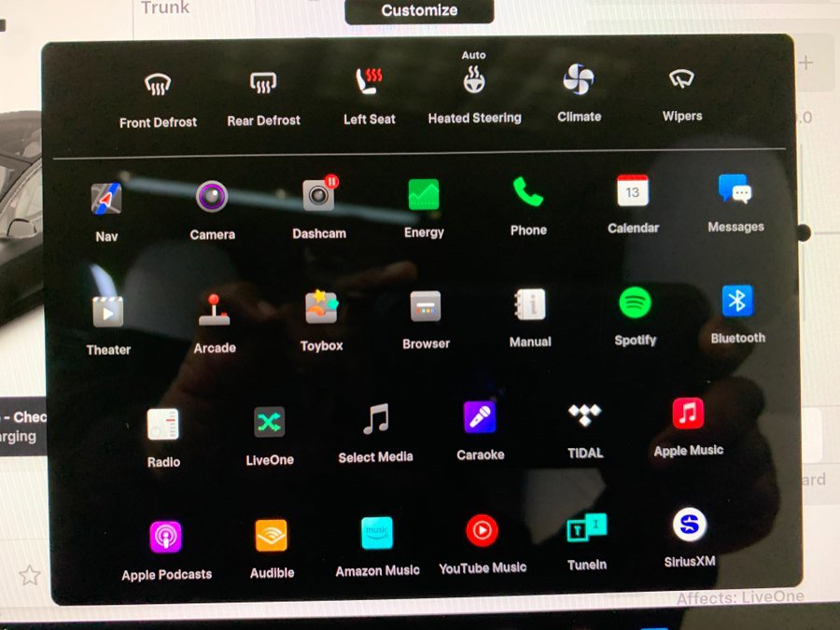Viewport: 840px width, 630px height.
Task: Activate Rear Defrost
Action: [x=263, y=83]
